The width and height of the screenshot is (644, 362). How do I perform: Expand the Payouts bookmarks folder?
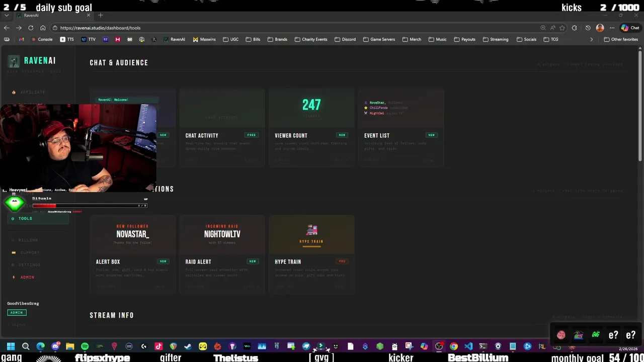464,39
